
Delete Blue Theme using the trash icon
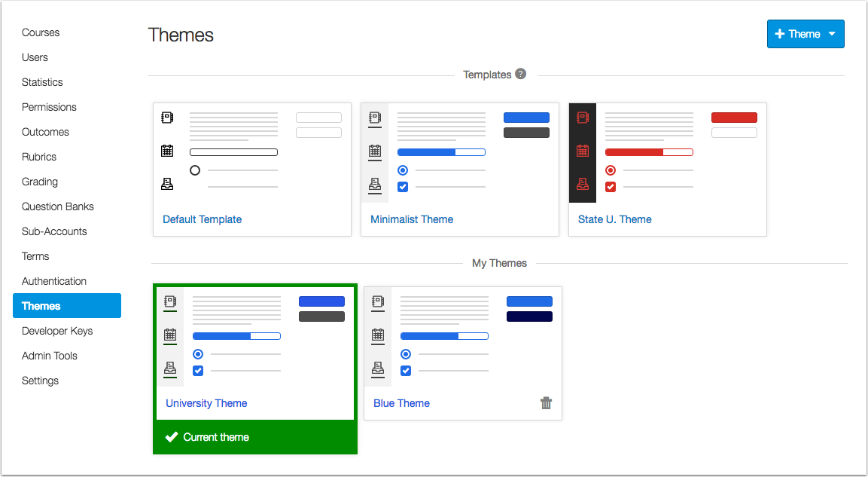546,403
